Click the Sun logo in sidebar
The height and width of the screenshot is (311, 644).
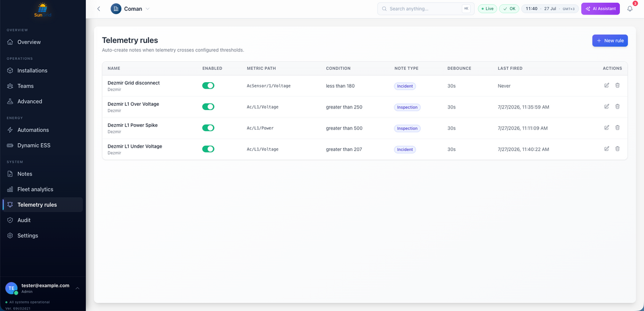[x=43, y=10]
